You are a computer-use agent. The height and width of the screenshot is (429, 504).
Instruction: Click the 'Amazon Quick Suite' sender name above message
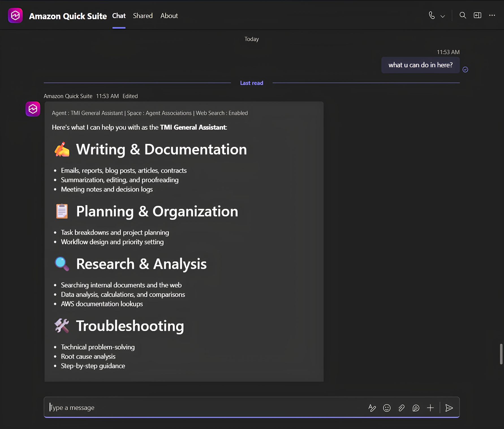(x=68, y=96)
